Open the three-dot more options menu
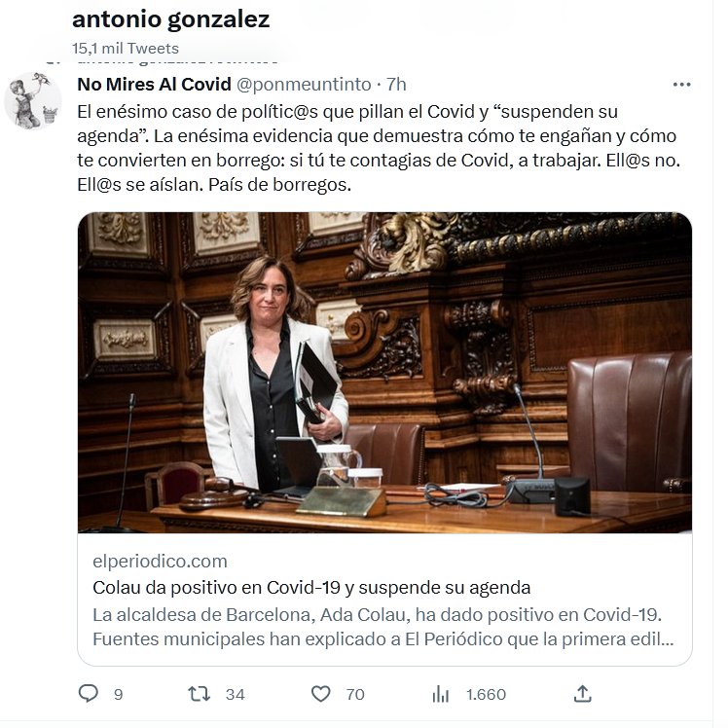Image resolution: width=728 pixels, height=728 pixels. [x=681, y=85]
